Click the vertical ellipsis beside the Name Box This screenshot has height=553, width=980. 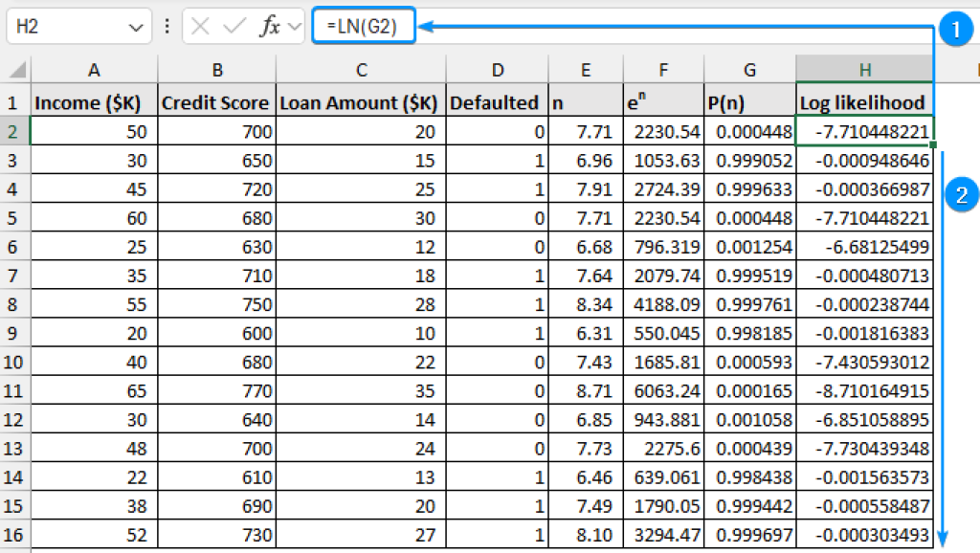[168, 26]
